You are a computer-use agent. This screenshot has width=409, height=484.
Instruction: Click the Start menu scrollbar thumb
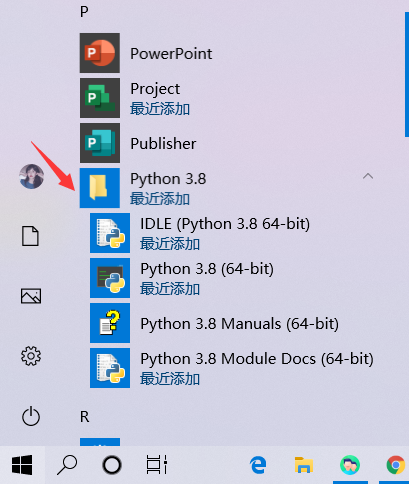407,74
